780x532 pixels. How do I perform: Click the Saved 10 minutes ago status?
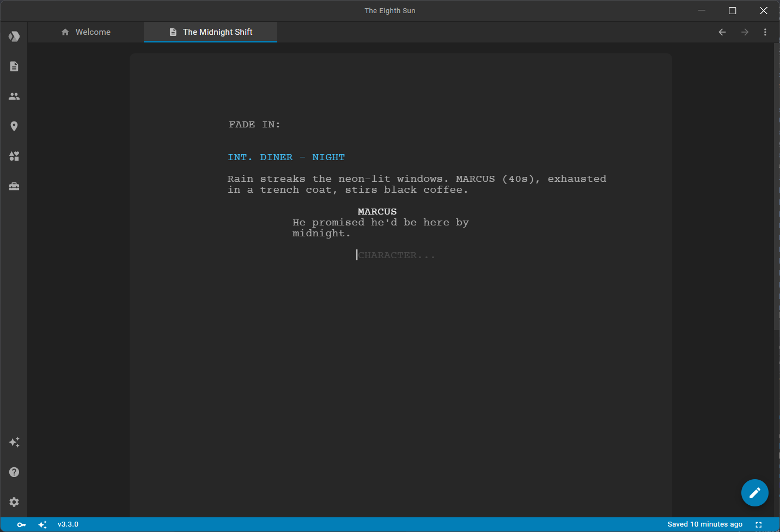(705, 524)
